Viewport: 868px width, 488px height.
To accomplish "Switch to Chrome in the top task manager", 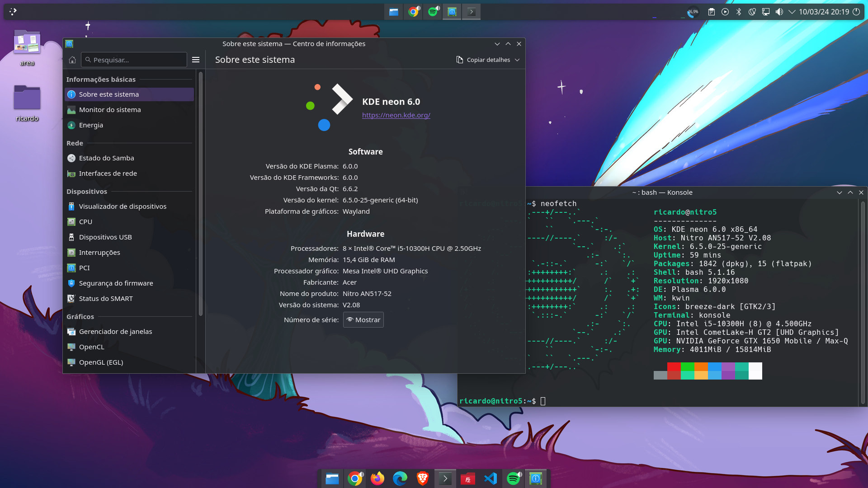I will tap(413, 12).
